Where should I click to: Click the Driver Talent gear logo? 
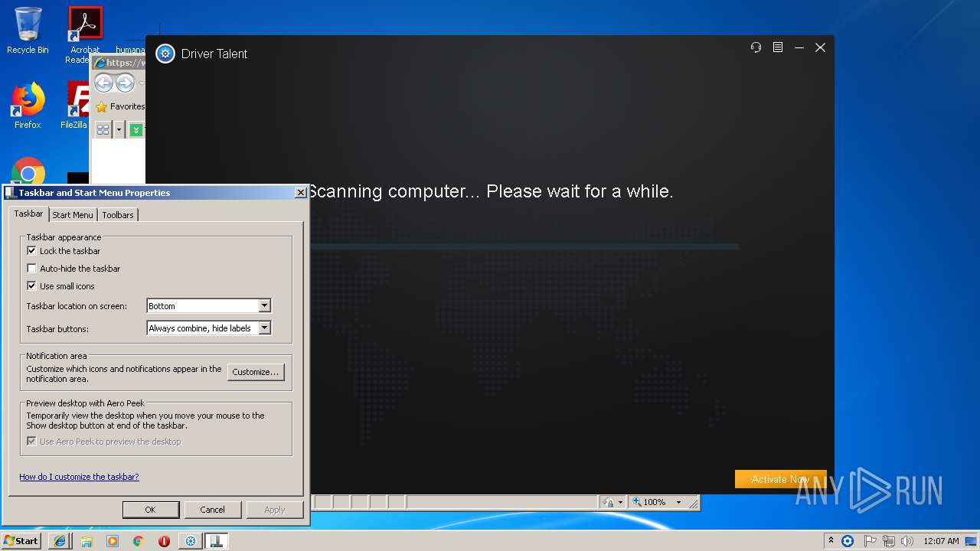pos(165,54)
